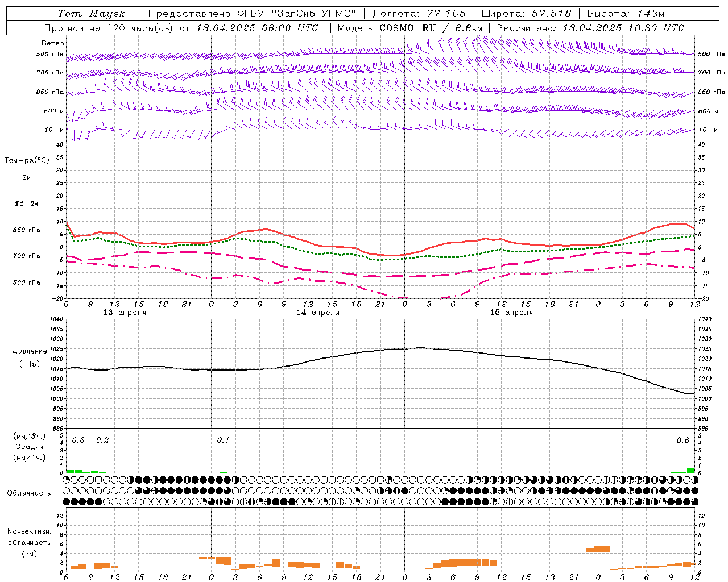Click the left 700 гПа wind level label
Viewport: 728px width, 582px height.
tap(50, 73)
